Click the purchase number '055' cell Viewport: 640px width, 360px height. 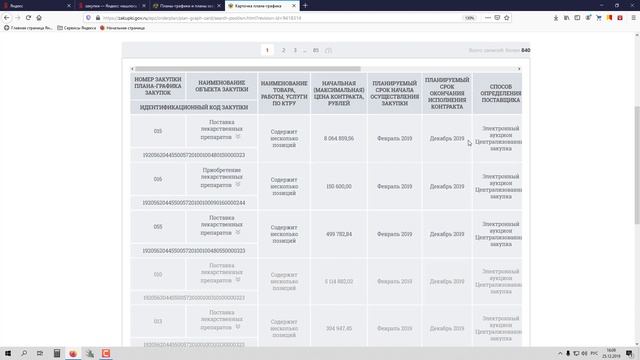(x=158, y=227)
